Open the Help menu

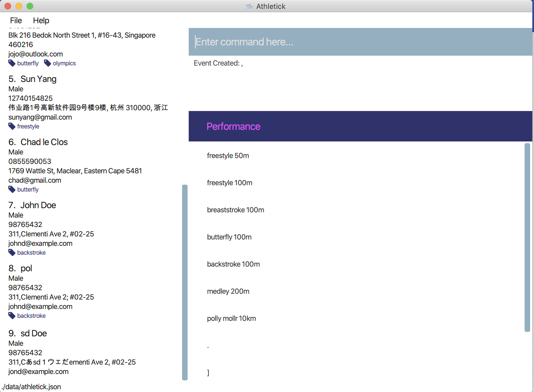[x=41, y=20]
